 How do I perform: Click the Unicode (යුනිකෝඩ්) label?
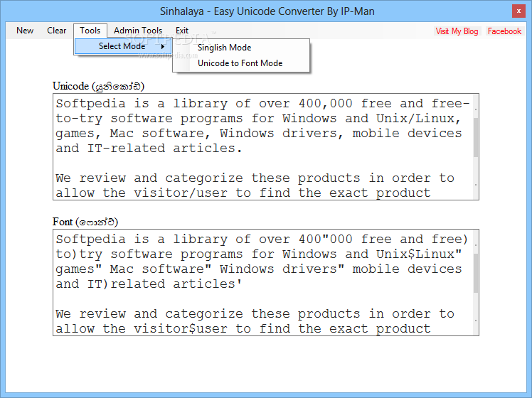98,86
